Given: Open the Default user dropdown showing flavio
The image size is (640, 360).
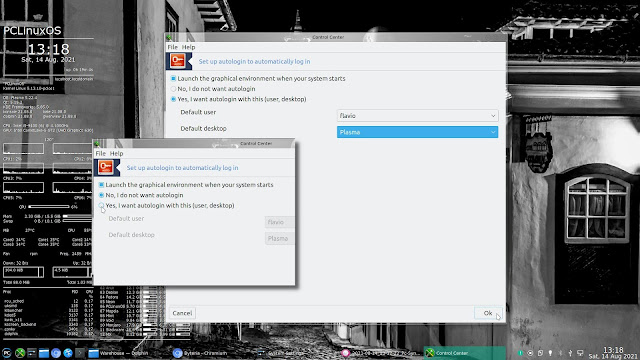Looking at the screenshot, I should 417,116.
